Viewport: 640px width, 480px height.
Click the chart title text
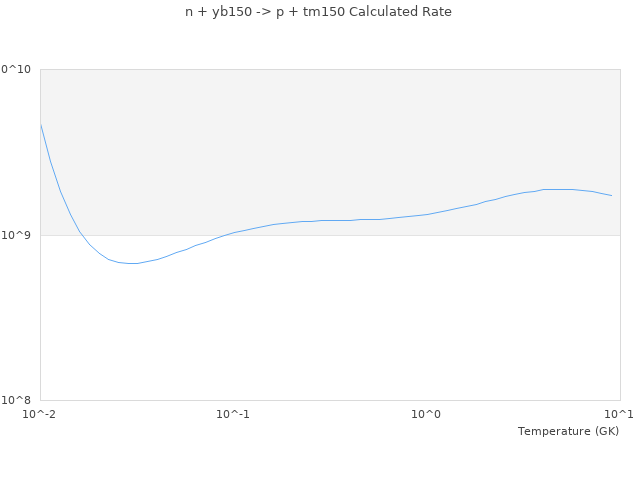[318, 12]
